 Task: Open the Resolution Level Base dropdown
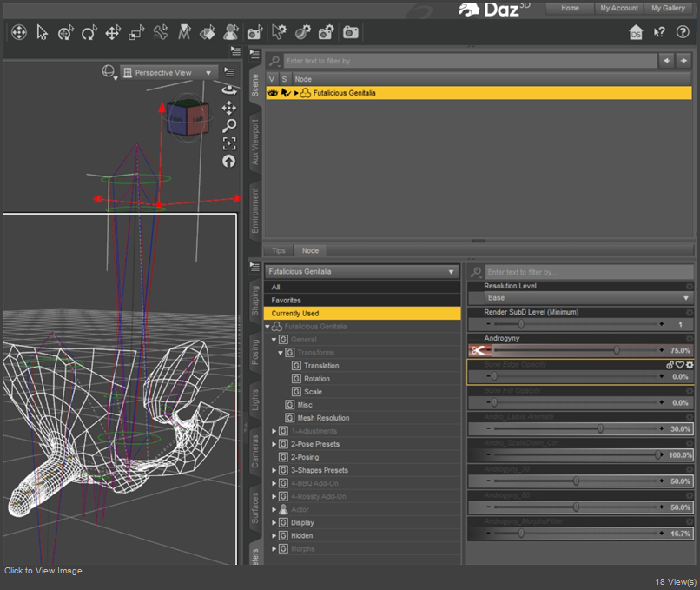pos(588,298)
